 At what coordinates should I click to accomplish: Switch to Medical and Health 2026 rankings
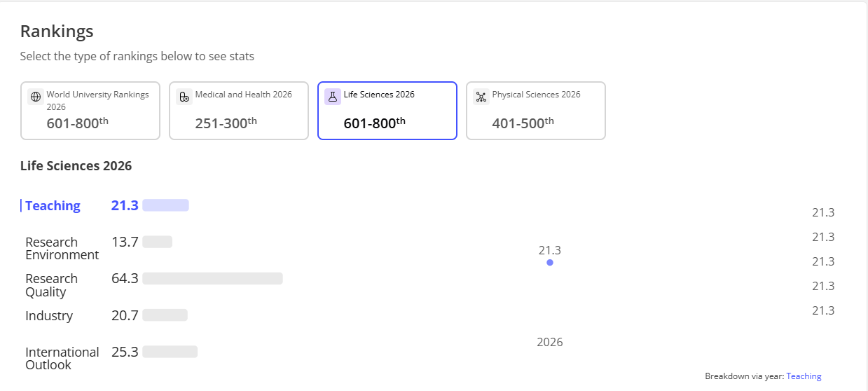point(239,111)
